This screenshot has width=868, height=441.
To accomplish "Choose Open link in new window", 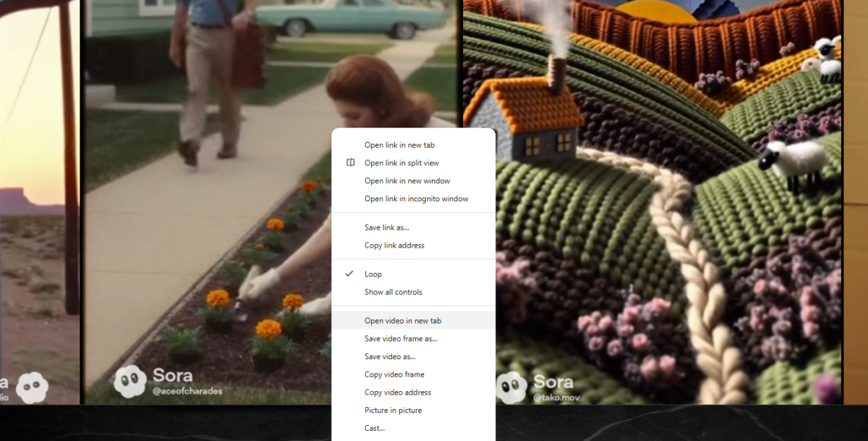I will click(407, 180).
